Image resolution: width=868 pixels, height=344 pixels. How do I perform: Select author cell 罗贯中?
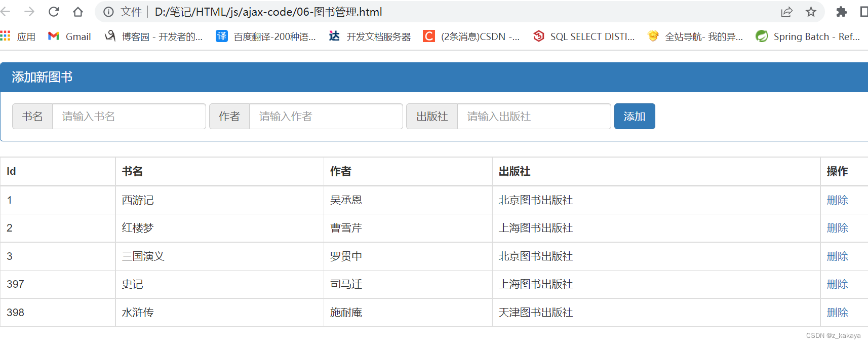[408, 256]
